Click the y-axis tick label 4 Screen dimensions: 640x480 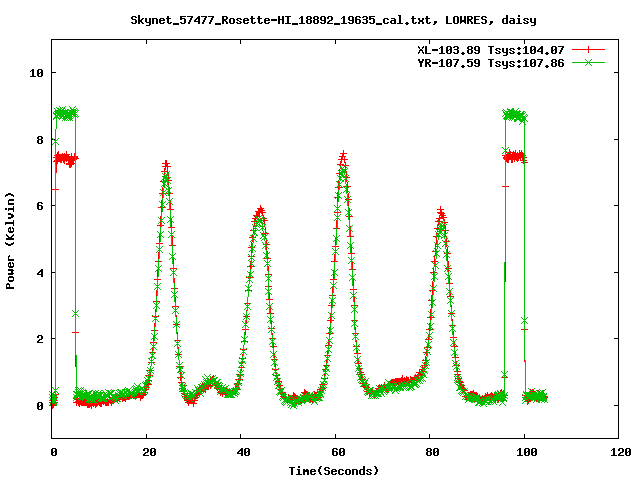40,273
